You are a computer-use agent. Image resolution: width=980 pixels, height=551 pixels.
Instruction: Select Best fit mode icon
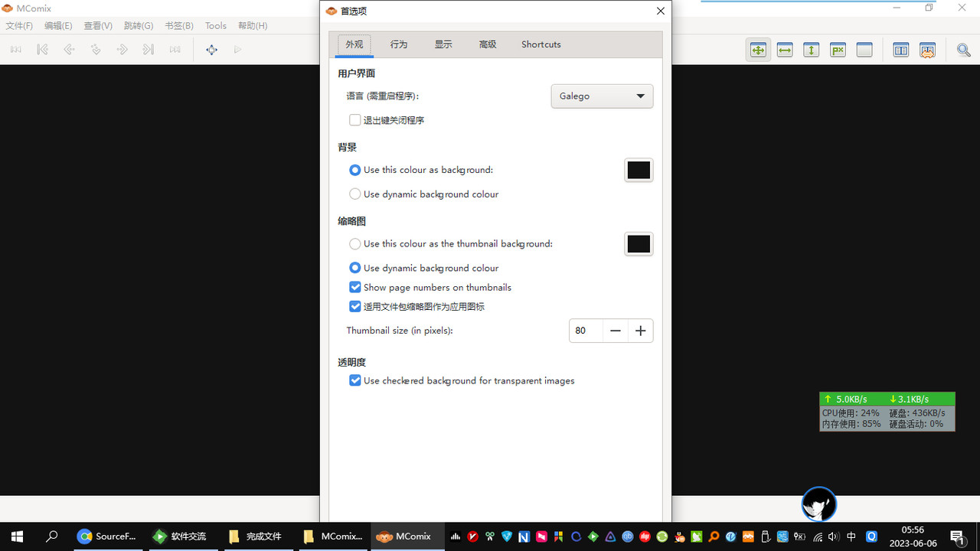click(758, 50)
